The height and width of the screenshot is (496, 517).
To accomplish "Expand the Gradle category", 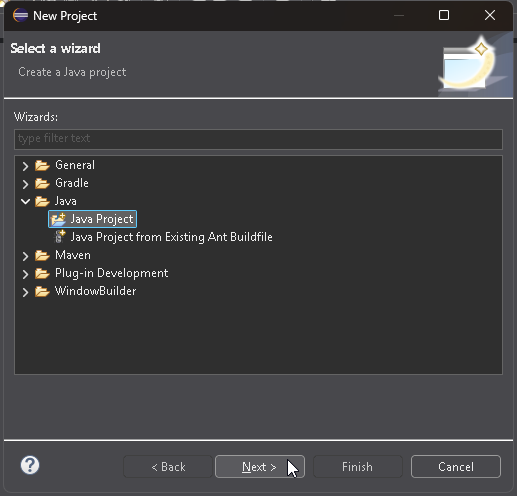I will tap(25, 184).
